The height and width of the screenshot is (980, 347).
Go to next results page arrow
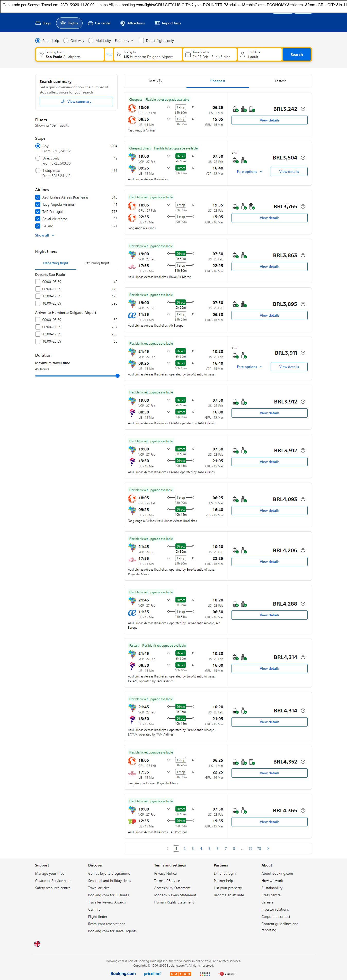coord(268,848)
